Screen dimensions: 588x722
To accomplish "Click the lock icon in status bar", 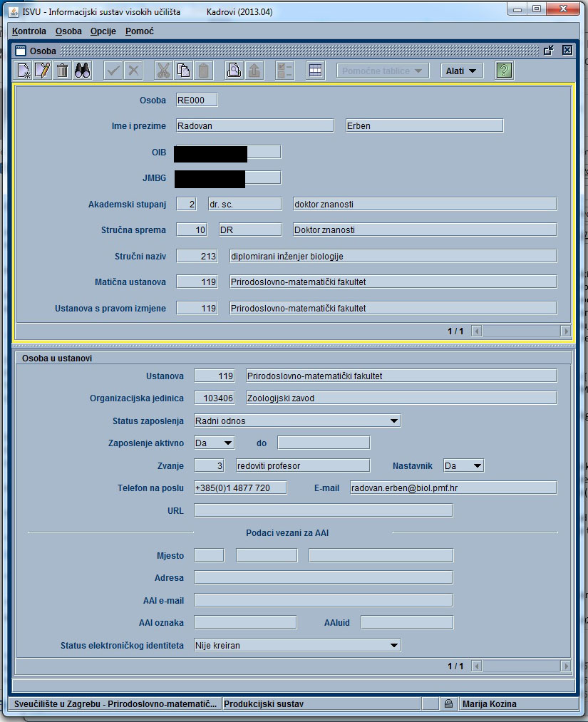I will point(448,703).
